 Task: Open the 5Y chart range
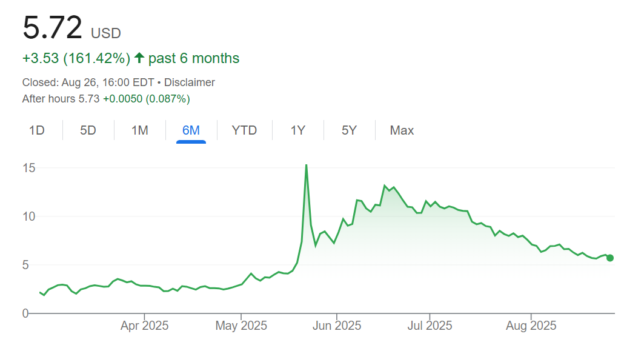pyautogui.click(x=349, y=130)
